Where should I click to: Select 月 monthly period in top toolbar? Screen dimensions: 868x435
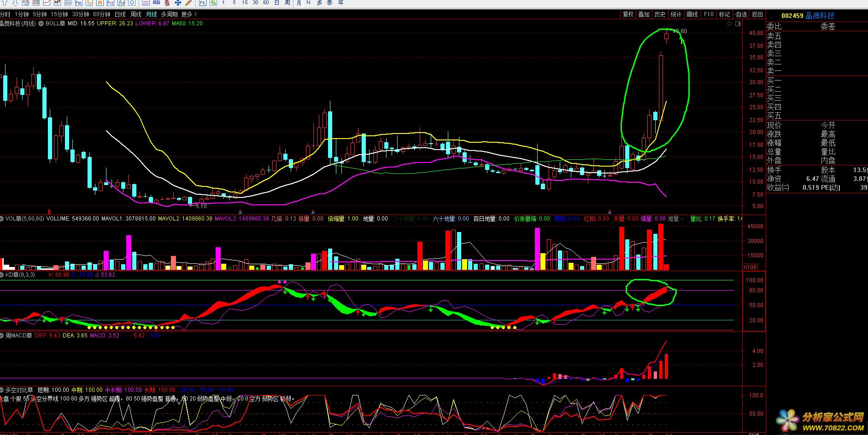pyautogui.click(x=299, y=3)
